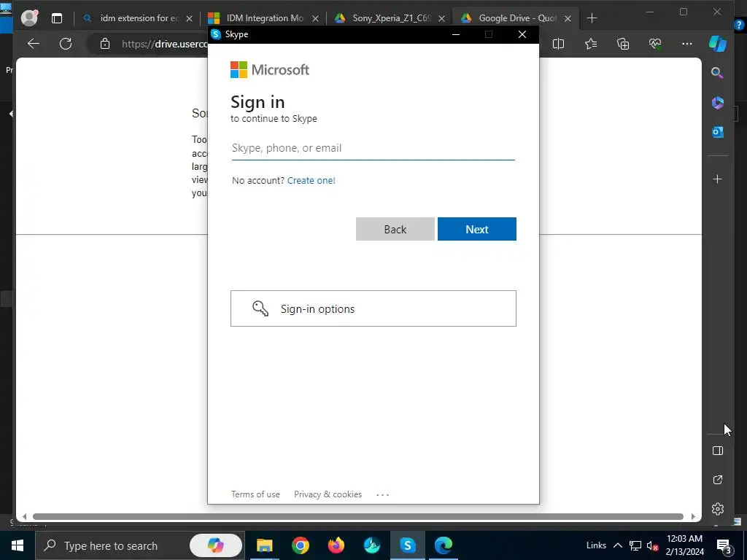Click the scroll-left arrow on page scrollbar
The image size is (747, 560).
[24, 517]
